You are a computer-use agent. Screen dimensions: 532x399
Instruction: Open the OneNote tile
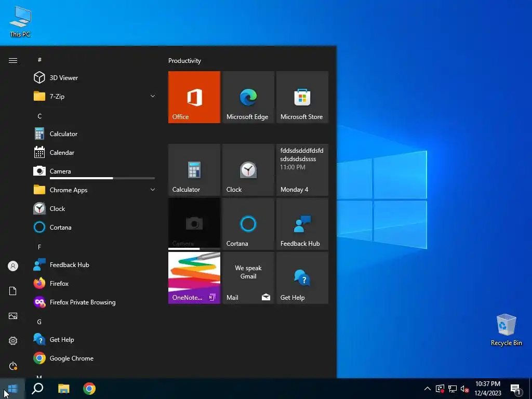click(194, 278)
